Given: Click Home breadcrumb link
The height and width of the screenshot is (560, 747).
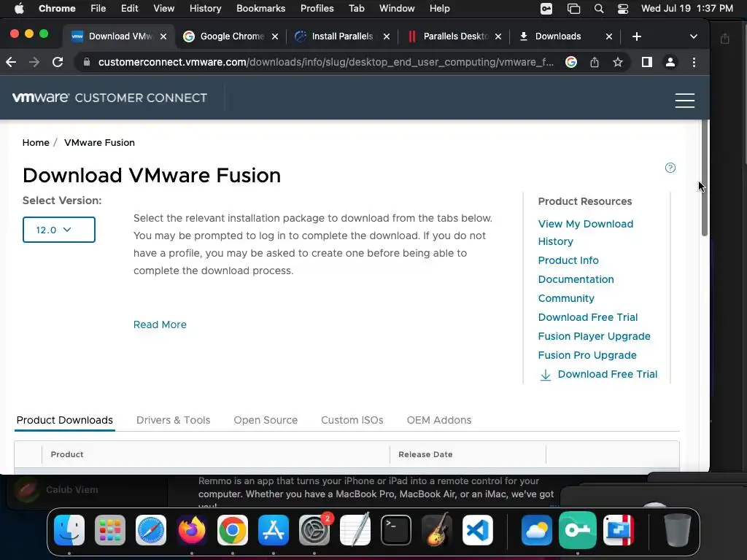Looking at the screenshot, I should 36,142.
